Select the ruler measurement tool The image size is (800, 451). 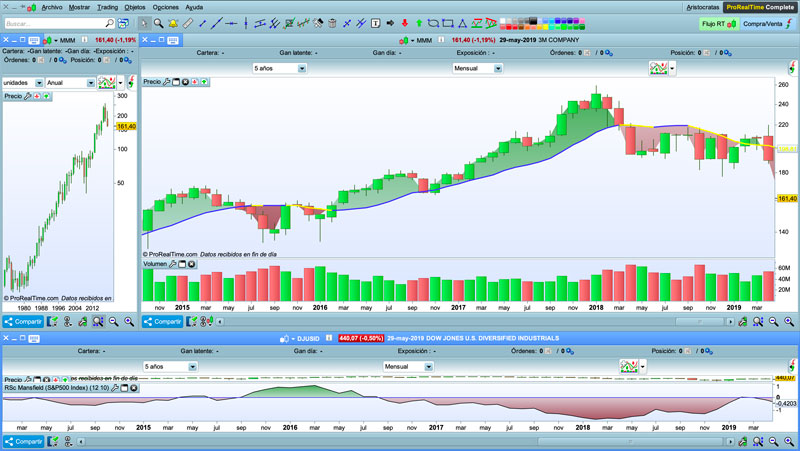tap(188, 23)
